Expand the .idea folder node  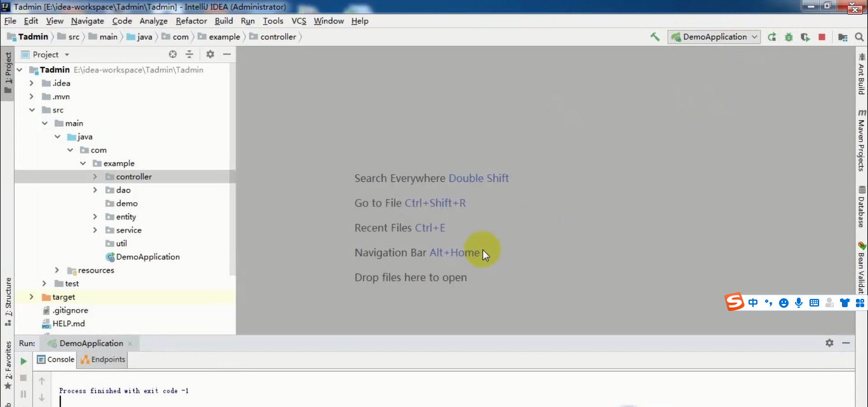(x=32, y=83)
